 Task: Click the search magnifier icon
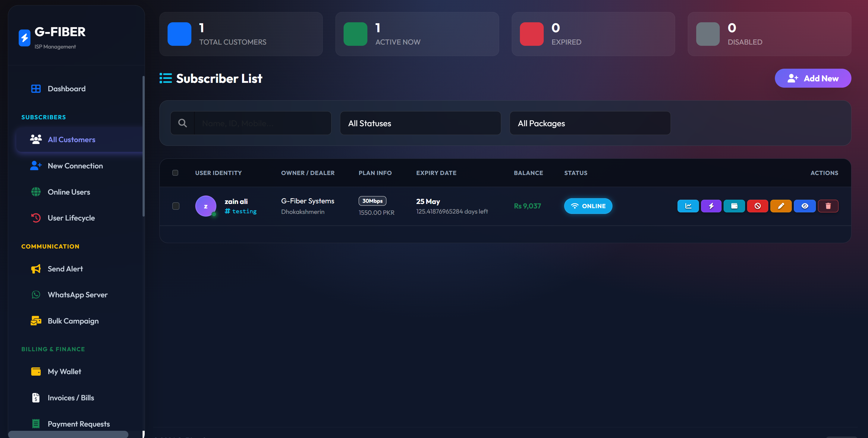183,123
